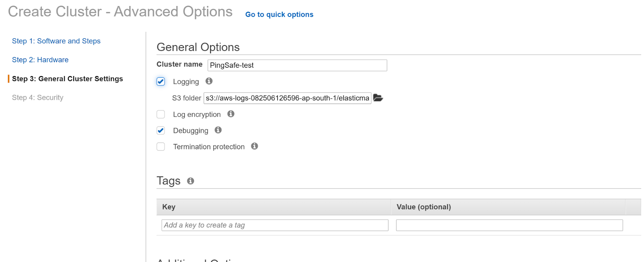Viewport: 644px width, 262px height.
Task: Click the tag Value (optional) input field
Action: coord(509,225)
